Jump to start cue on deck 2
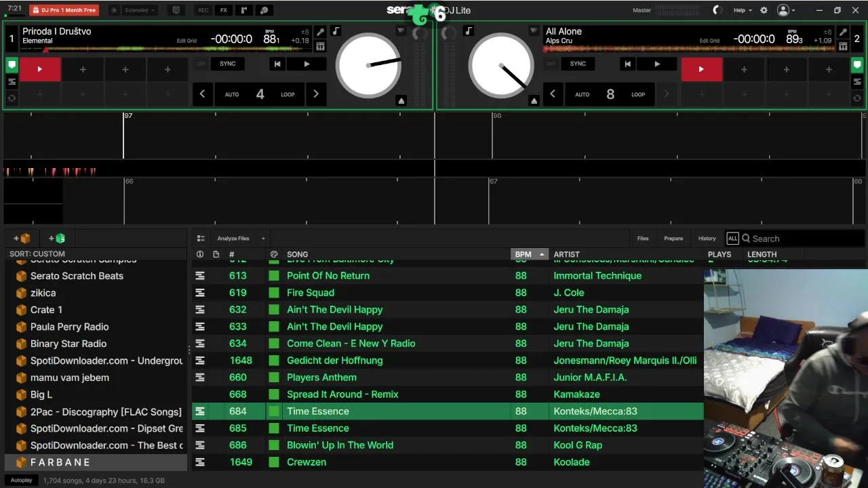This screenshot has height=488, width=868. [627, 64]
